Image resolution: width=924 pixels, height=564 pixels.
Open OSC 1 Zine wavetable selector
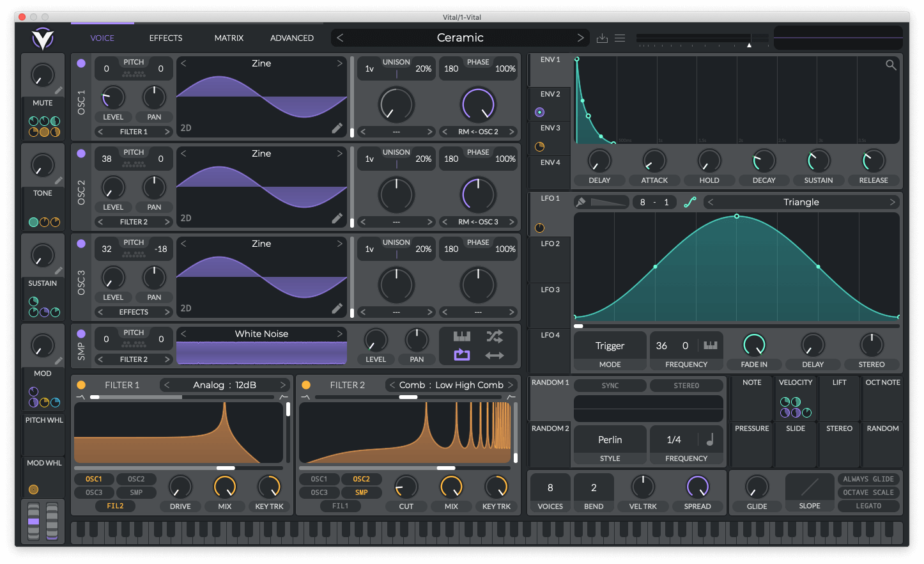coord(261,63)
